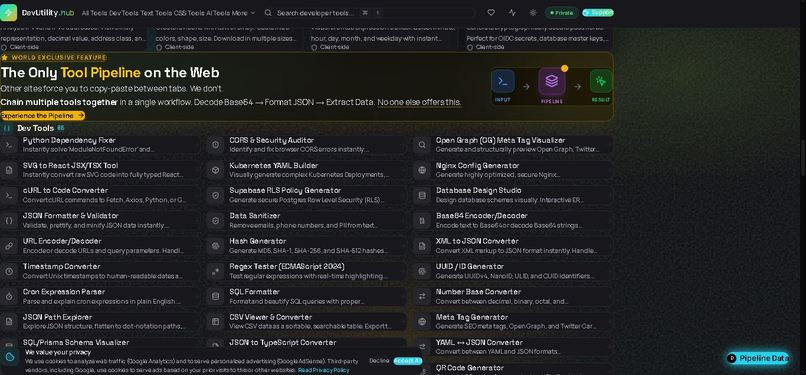The image size is (806, 375).
Task: Click the cookie icon in privacy banner
Action: 10,357
